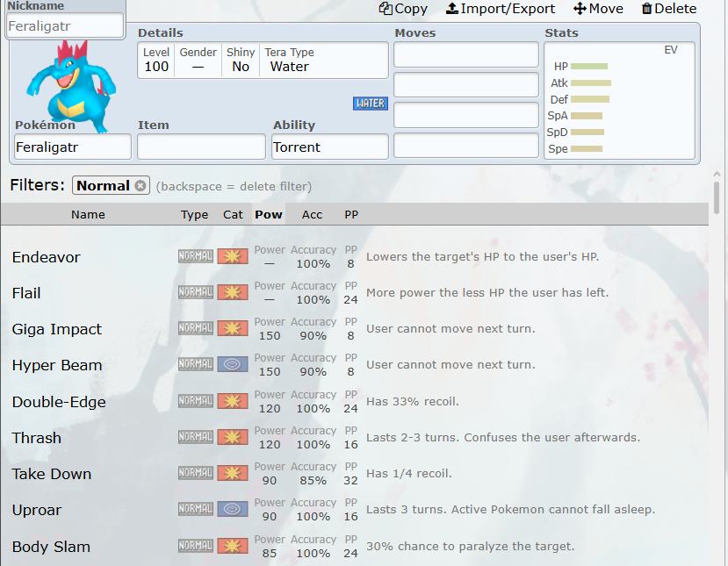Click Flail's Normal type icon
The width and height of the screenshot is (728, 566).
point(196,292)
